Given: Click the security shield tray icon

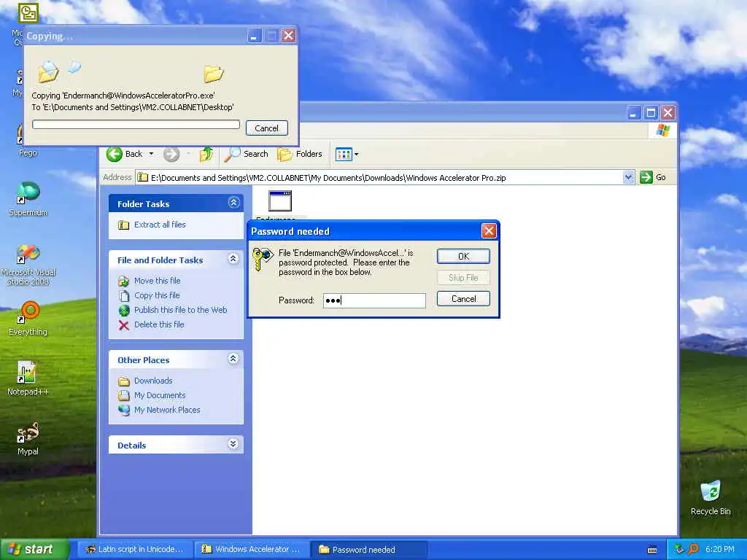Looking at the screenshot, I should [679, 549].
